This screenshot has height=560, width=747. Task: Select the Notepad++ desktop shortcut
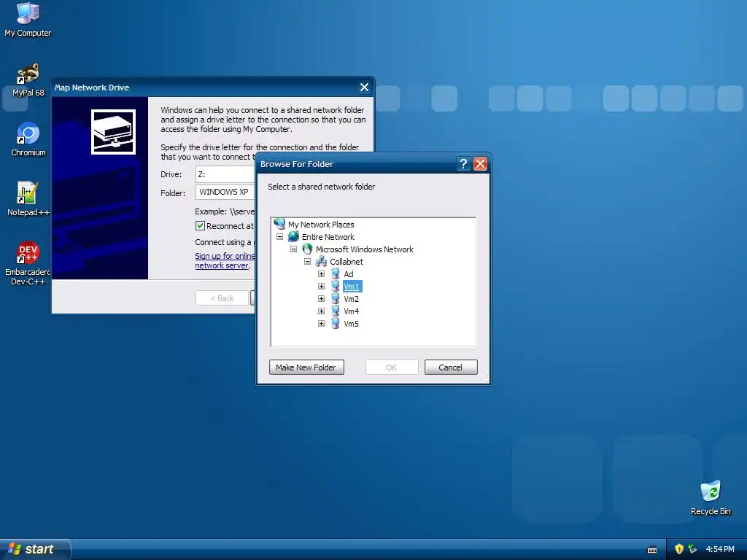point(28,199)
